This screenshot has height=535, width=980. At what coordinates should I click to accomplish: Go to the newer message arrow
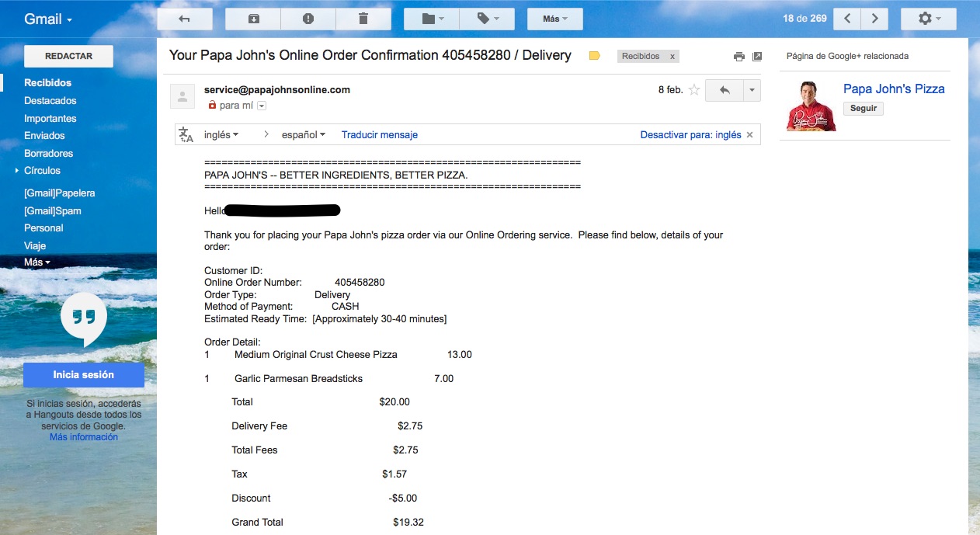[x=847, y=19]
